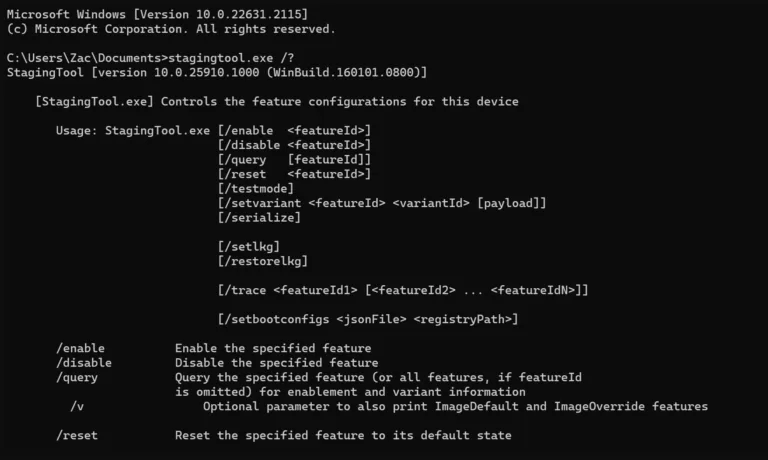Viewport: 768px width, 460px height.
Task: Click the [/restorelkg] usage option
Action: click(262, 261)
